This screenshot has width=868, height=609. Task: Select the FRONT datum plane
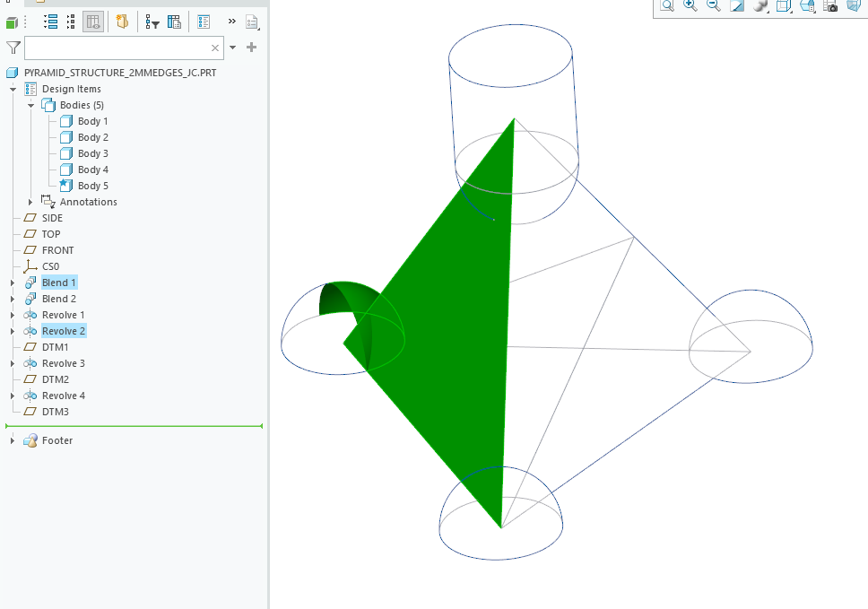[x=57, y=250]
